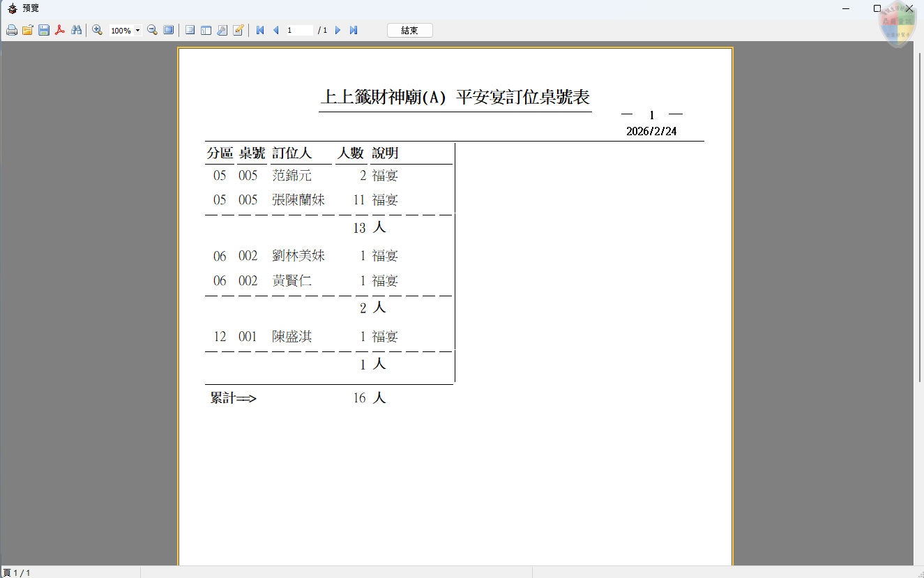
Task: Zoom in with the magnifier plus icon
Action: [98, 31]
